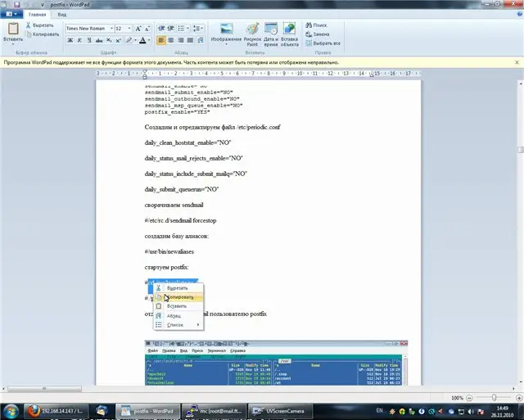Decrease paragraph indent

click(161, 29)
